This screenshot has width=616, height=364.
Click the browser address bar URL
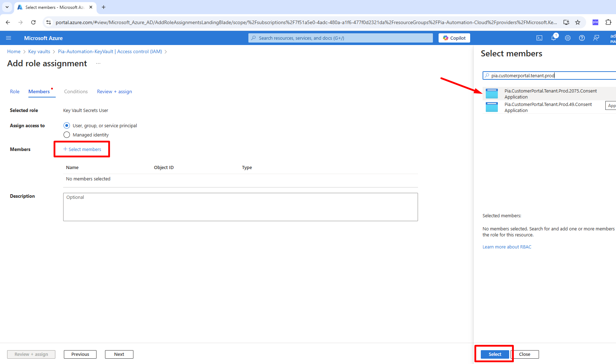tap(306, 22)
